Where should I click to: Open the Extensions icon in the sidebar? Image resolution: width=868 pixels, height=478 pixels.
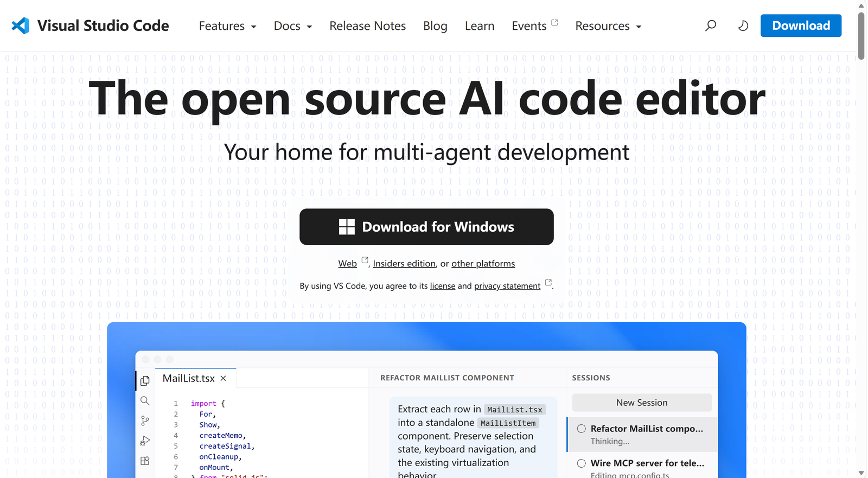(x=145, y=461)
